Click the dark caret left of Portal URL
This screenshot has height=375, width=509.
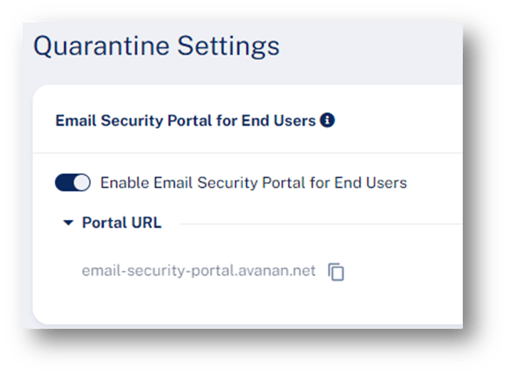[68, 223]
